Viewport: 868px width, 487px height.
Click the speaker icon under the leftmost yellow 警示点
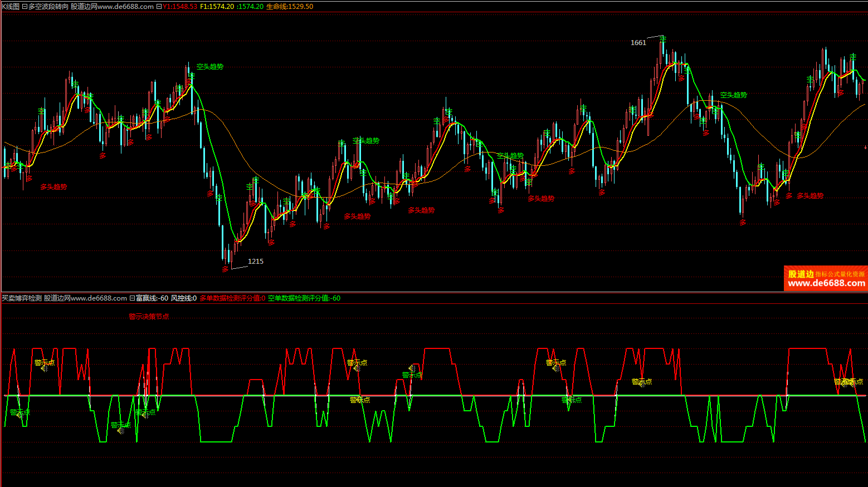(44, 368)
